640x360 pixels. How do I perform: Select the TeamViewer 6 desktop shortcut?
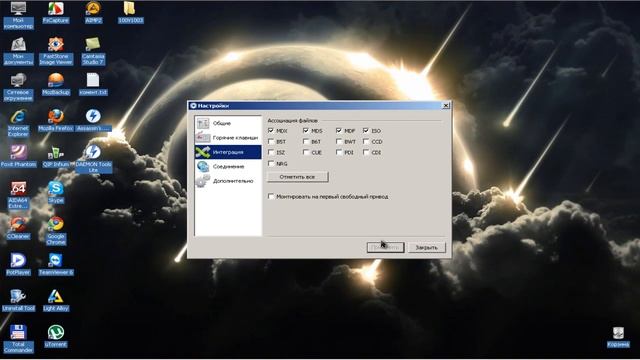(56, 264)
